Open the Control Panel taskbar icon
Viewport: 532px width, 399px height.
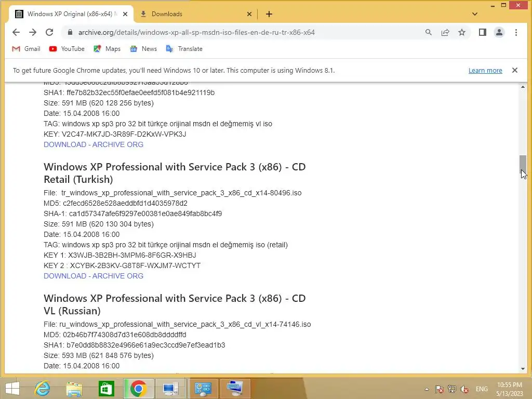[x=203, y=389]
